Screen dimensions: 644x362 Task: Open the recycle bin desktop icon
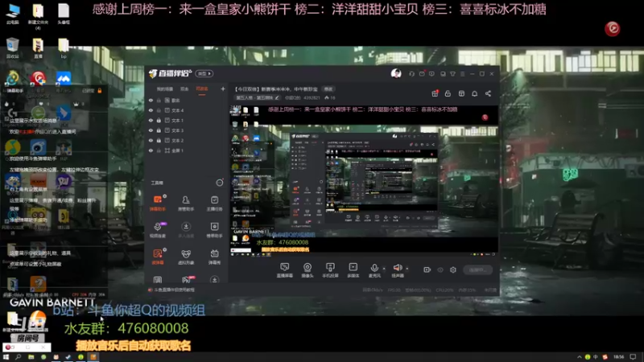(x=13, y=48)
